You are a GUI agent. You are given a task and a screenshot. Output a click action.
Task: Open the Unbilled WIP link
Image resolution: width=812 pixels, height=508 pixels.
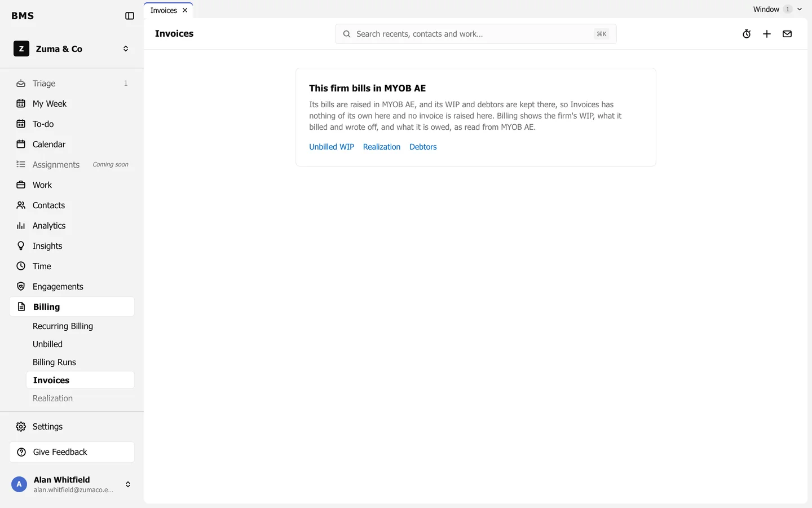point(332,147)
